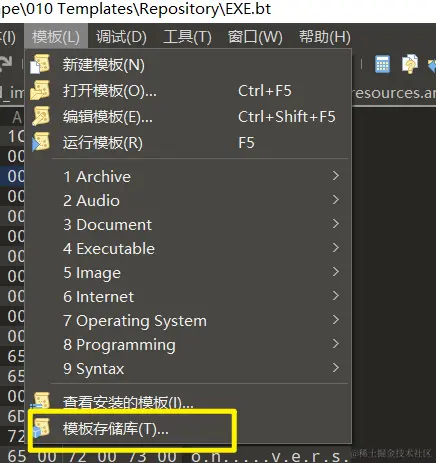Expand the 9 Syntax submenu
The height and width of the screenshot is (463, 436).
[188, 368]
